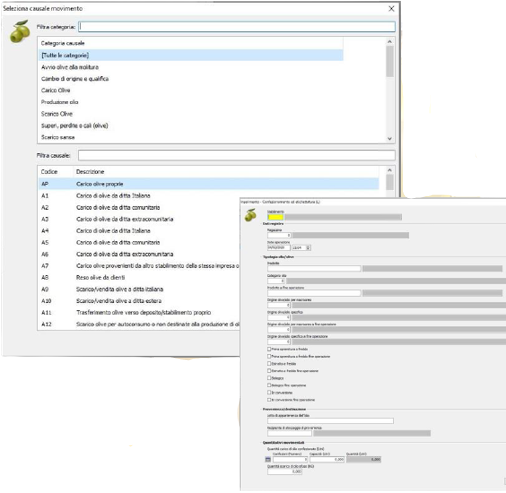This screenshot has height=493, width=506.
Task: Click the scroll-down arrow of the category list
Action: (x=390, y=139)
